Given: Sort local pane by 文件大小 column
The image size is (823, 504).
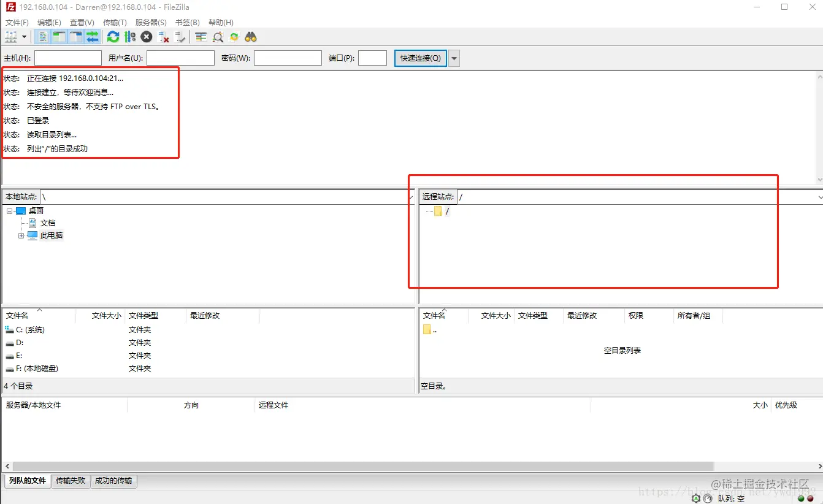Looking at the screenshot, I should 100,316.
